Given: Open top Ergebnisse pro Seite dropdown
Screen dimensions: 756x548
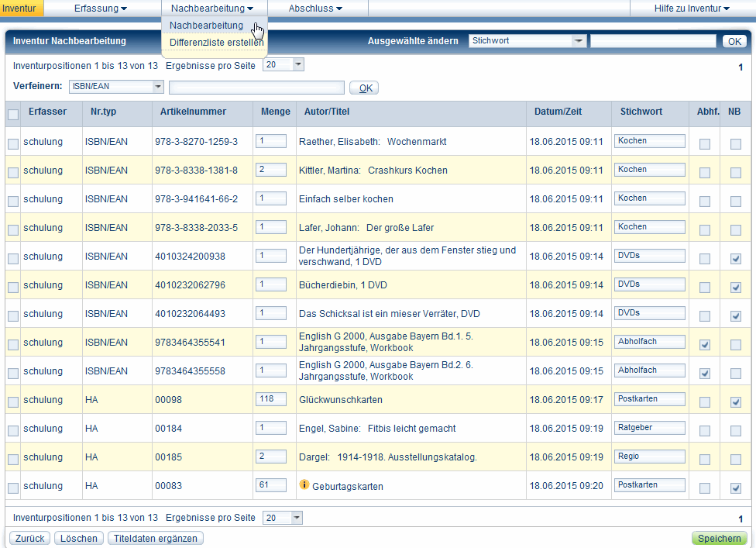Looking at the screenshot, I should [x=297, y=65].
